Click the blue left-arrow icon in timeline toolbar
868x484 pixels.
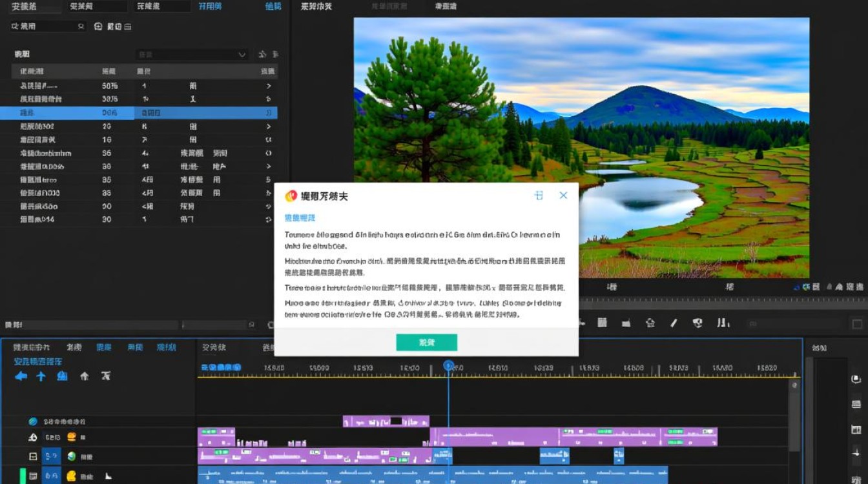21,376
